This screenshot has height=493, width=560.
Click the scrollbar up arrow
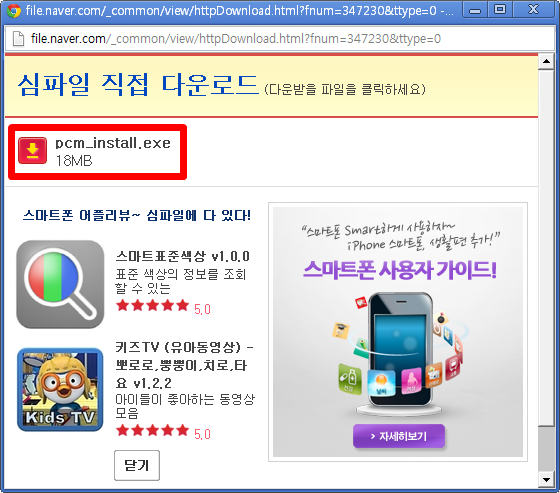(x=546, y=61)
